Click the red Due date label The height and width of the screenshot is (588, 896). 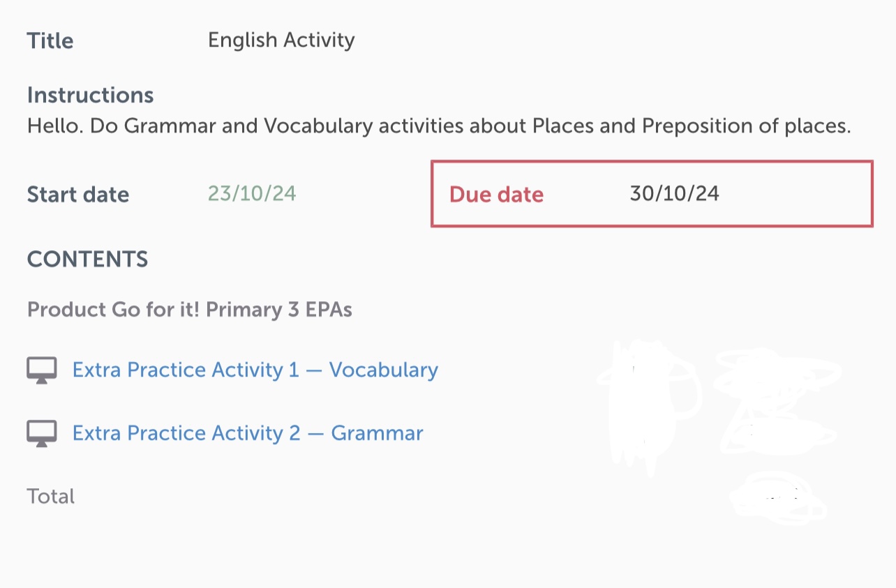[x=496, y=195]
